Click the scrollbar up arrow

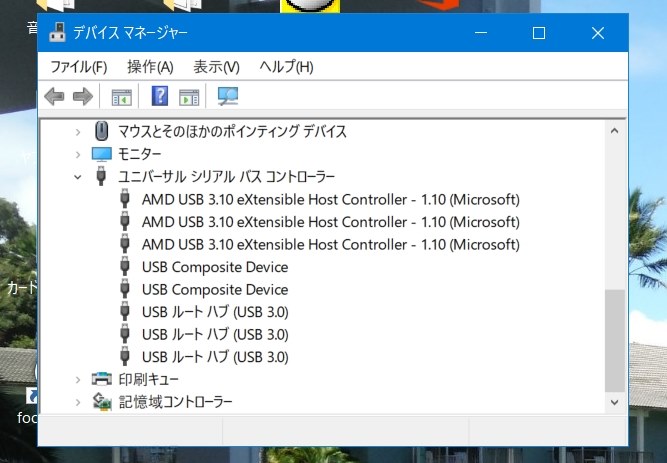pos(614,131)
